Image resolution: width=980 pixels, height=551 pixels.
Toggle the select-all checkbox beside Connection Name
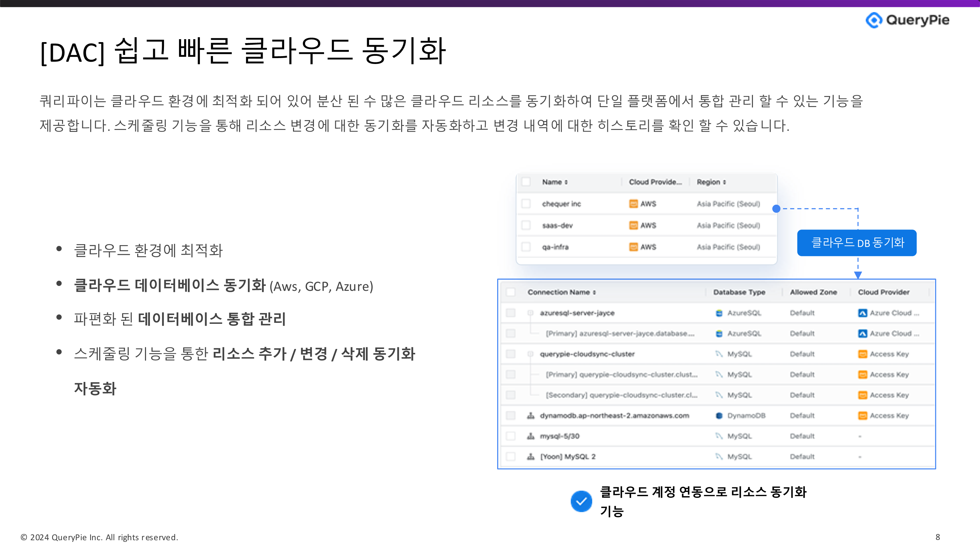[511, 292]
